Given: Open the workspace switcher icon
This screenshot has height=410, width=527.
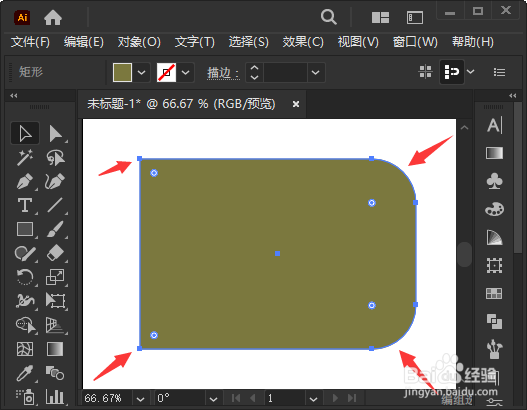Looking at the screenshot, I should click(415, 17).
